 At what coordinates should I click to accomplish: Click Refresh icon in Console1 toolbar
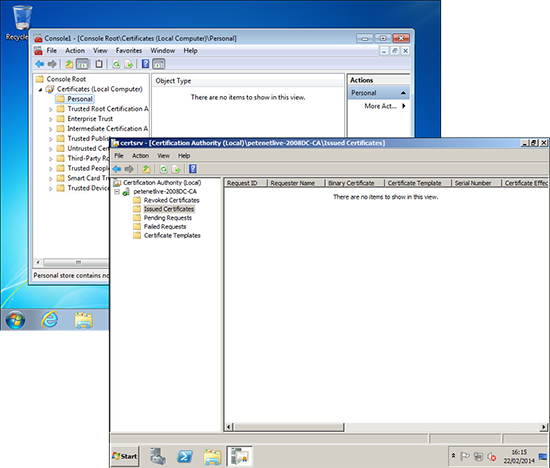[x=116, y=64]
